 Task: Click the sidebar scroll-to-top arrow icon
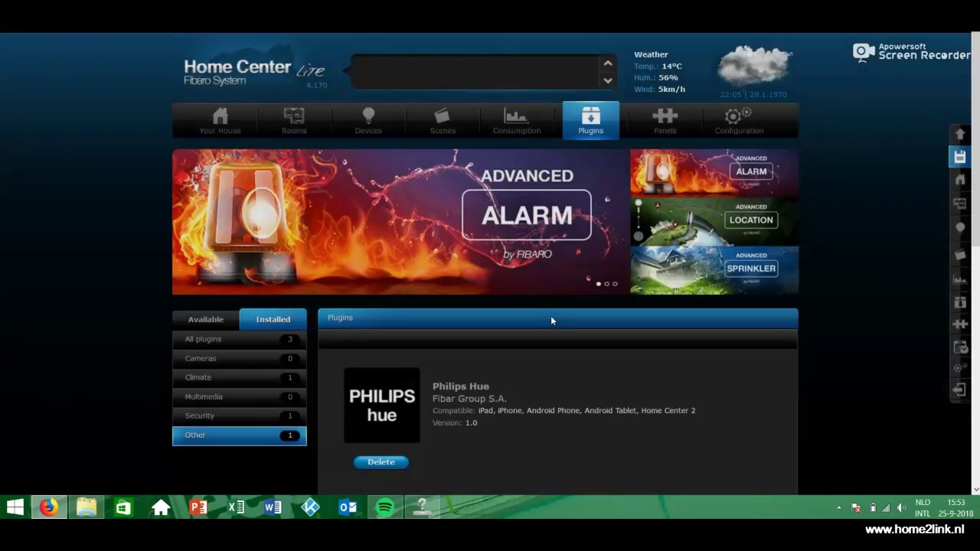960,134
